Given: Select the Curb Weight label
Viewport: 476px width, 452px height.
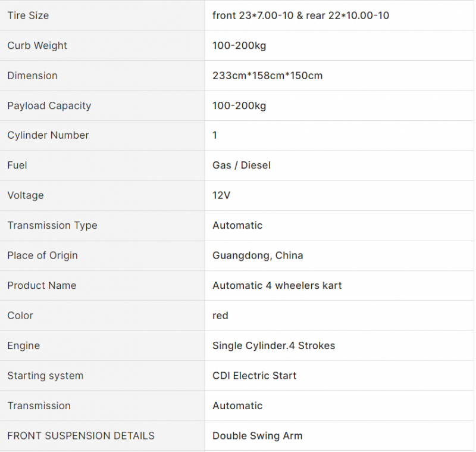Looking at the screenshot, I should pyautogui.click(x=37, y=46).
